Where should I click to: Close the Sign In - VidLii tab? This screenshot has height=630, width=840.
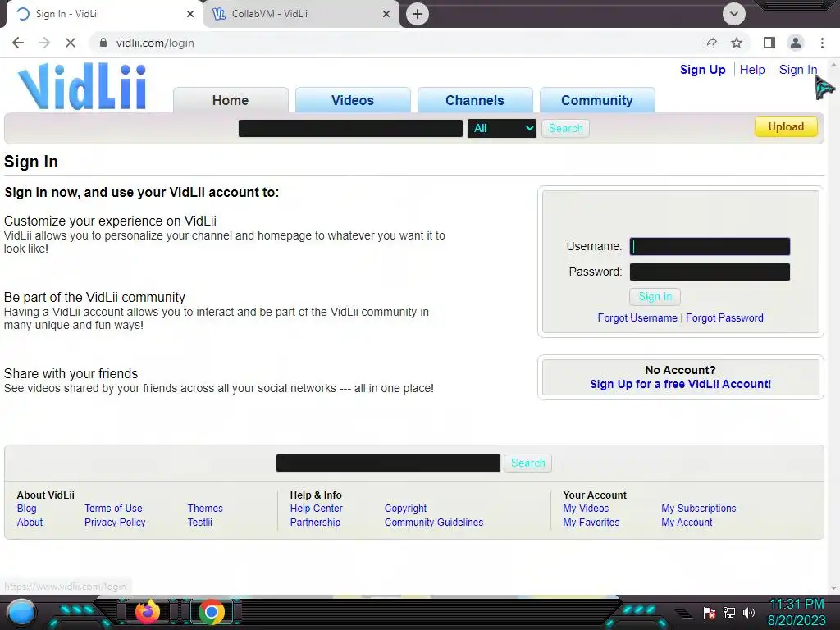click(190, 14)
